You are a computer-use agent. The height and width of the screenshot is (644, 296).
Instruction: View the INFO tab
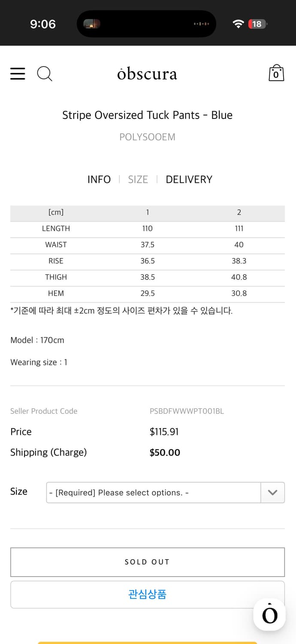pos(99,179)
